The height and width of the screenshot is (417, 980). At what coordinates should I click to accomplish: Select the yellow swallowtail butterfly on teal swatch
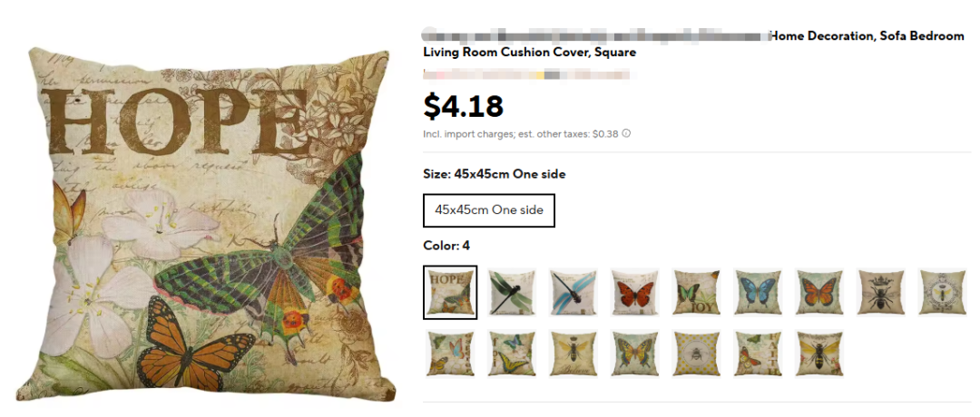(x=634, y=354)
